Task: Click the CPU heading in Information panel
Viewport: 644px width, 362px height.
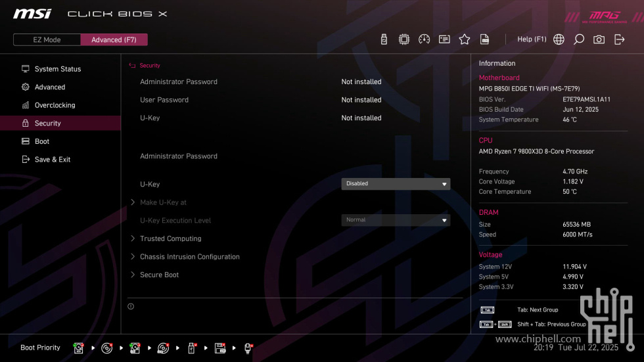Action: click(486, 141)
